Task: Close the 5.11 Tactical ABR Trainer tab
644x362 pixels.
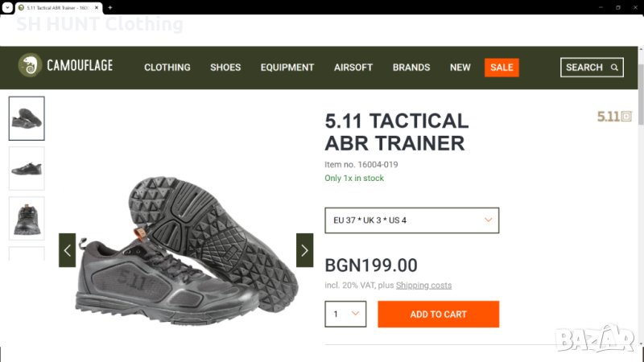Action: point(97,7)
